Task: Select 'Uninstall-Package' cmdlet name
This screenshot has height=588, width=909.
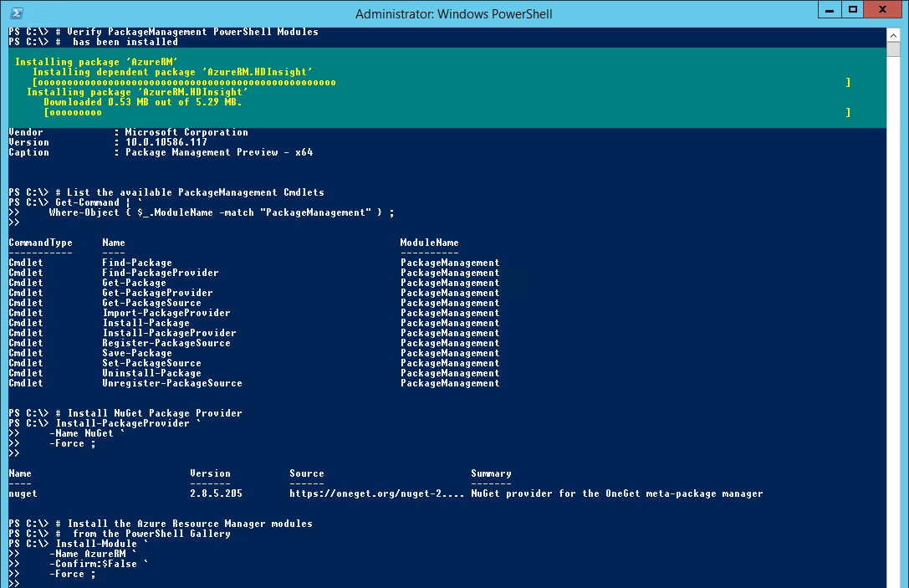Action: (152, 373)
